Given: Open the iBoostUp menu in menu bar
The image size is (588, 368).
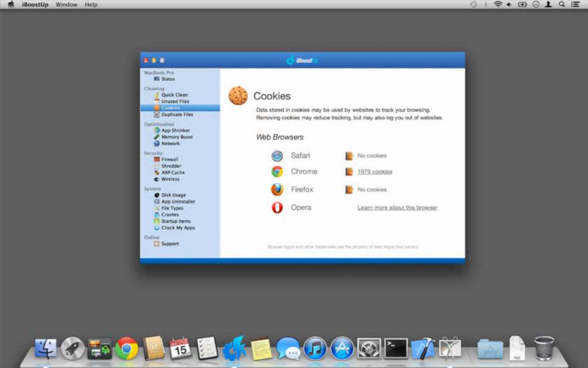Looking at the screenshot, I should pyautogui.click(x=35, y=5).
